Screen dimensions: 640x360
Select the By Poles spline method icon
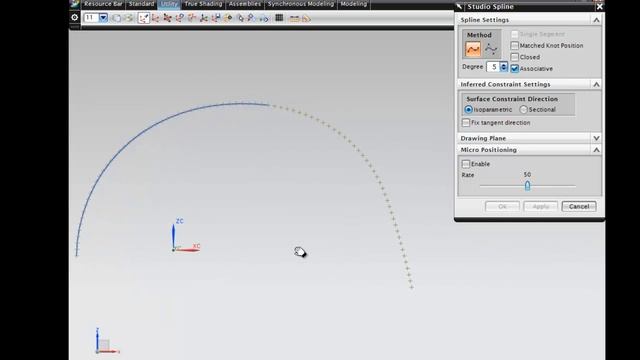491,49
